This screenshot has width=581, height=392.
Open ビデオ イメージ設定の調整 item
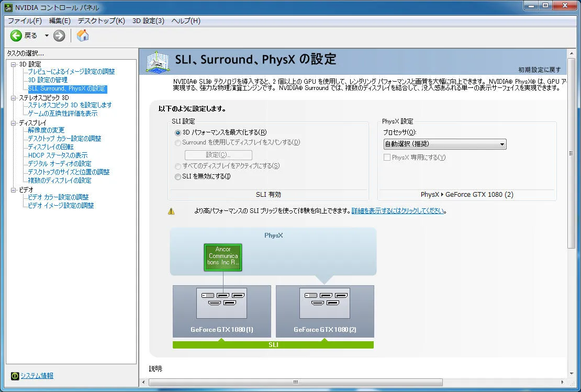[61, 206]
